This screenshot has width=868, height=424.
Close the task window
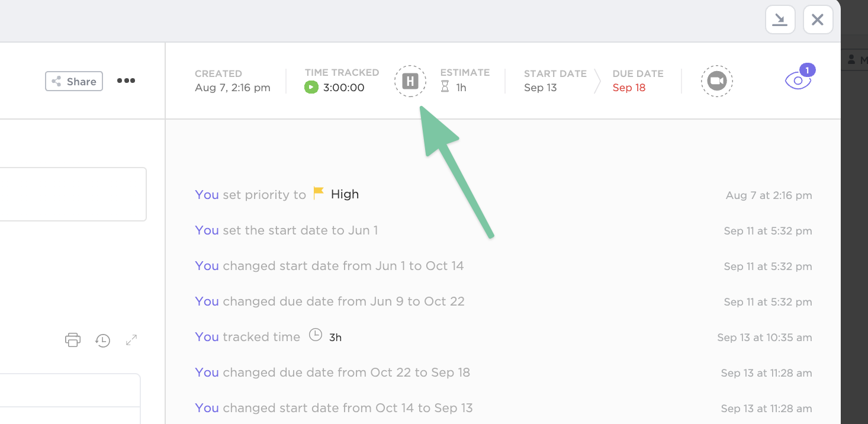coord(818,20)
